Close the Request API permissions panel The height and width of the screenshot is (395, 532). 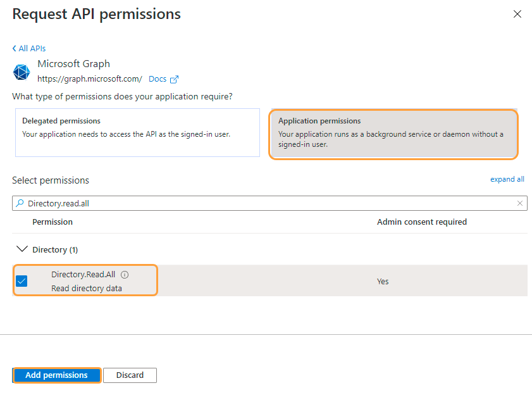pos(517,14)
